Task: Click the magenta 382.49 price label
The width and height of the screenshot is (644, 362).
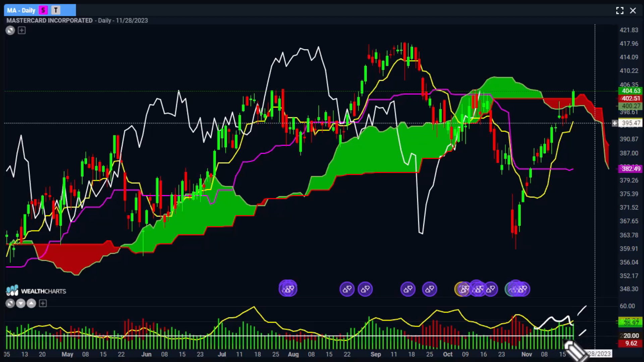Action: (x=630, y=169)
